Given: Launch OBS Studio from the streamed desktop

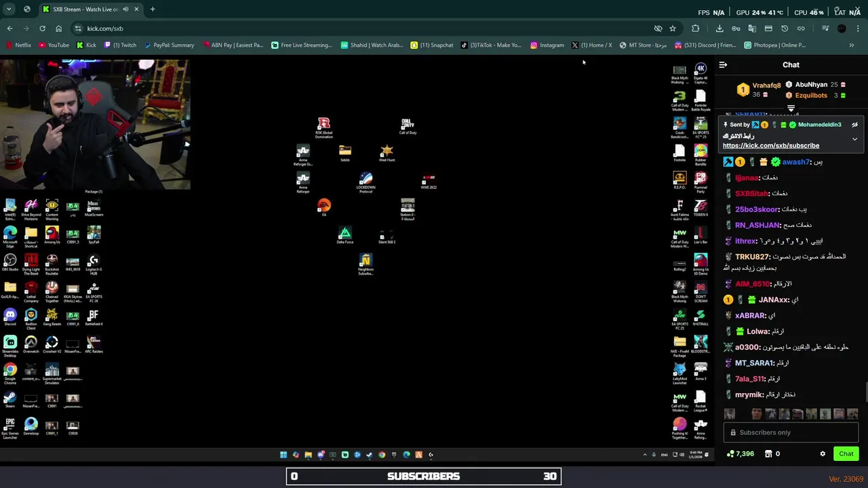Looking at the screenshot, I should (x=10, y=263).
